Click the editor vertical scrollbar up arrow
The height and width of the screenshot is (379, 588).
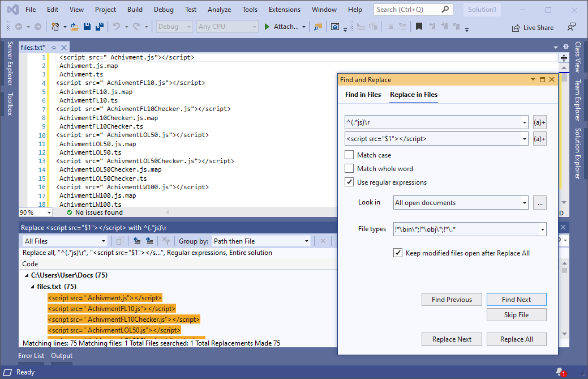[564, 68]
